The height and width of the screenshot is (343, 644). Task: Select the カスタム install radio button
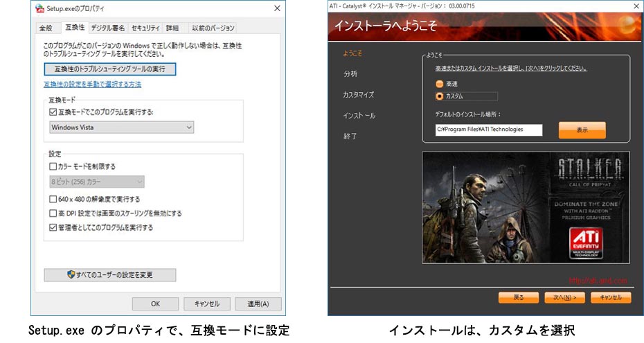(440, 96)
